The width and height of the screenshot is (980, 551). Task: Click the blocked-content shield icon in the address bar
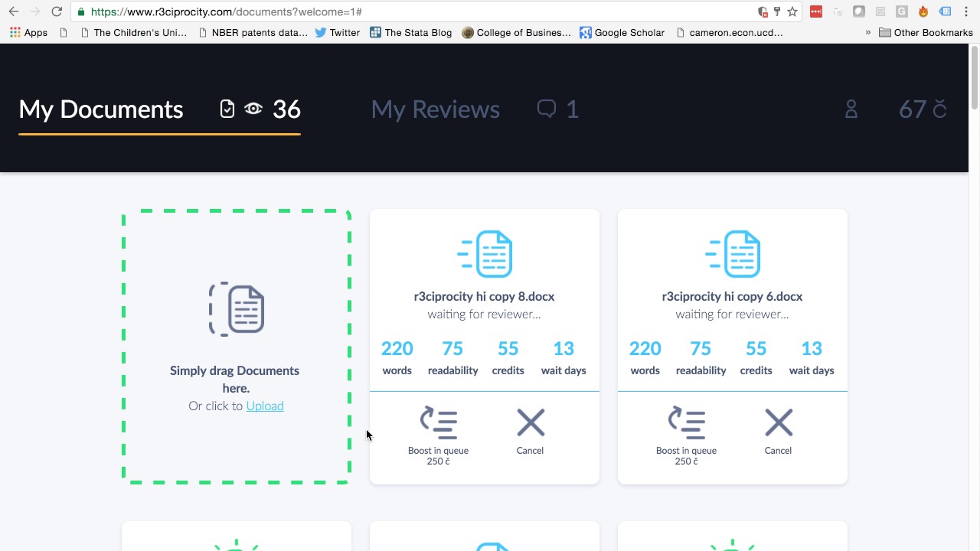pyautogui.click(x=763, y=11)
